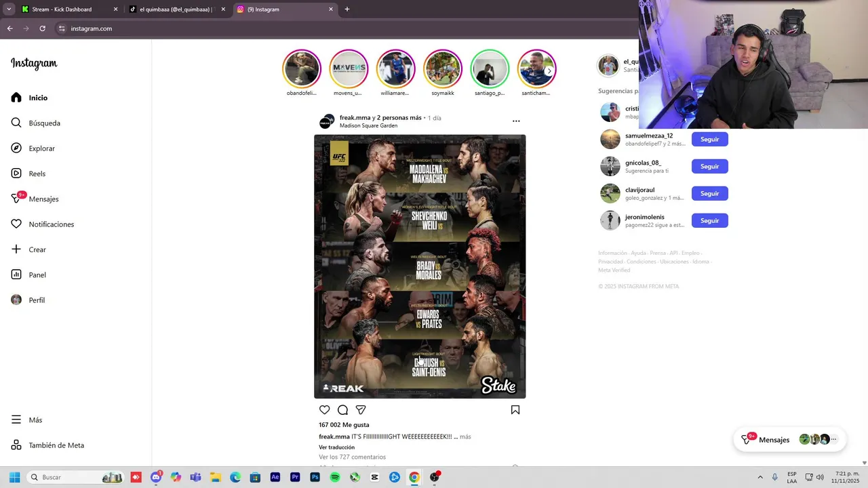The image size is (868, 488).
Task: Open the Inicio home icon in sidebar
Action: [16, 98]
